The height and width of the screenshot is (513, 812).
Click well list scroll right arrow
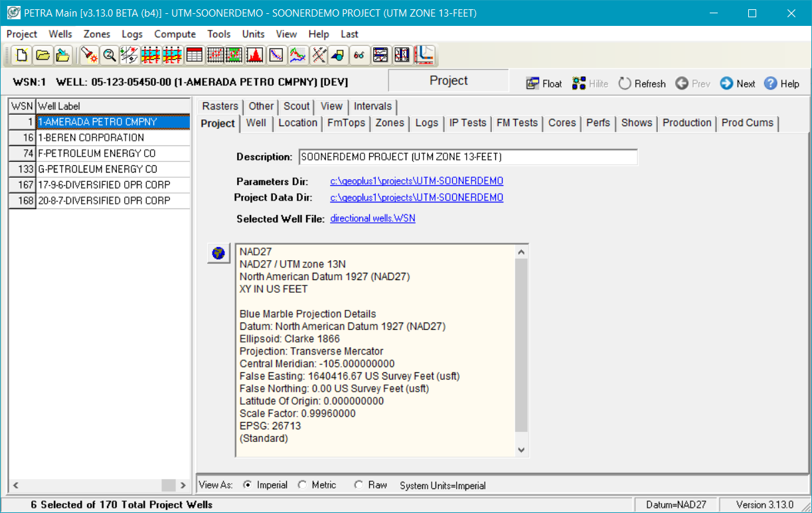[x=184, y=485]
